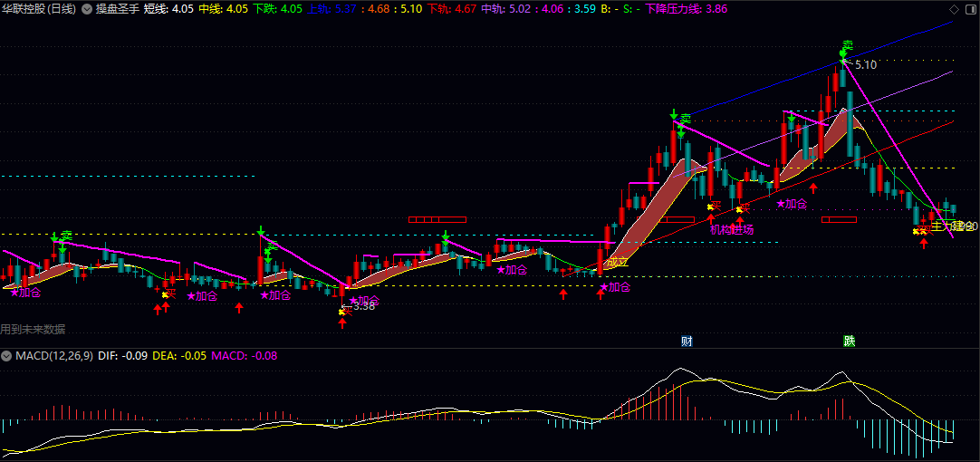Click the 短线: 4.05 value

pyautogui.click(x=168, y=9)
